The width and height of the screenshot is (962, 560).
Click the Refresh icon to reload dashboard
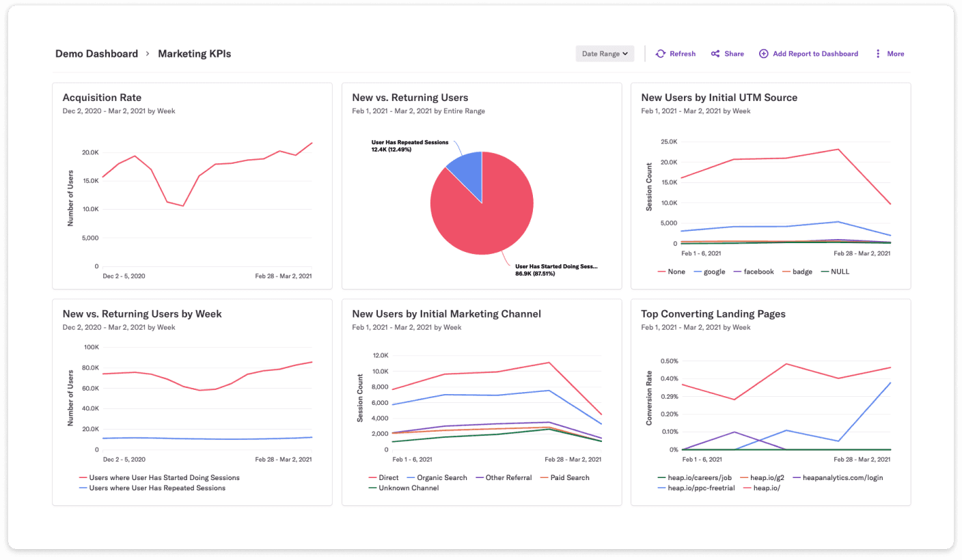(x=660, y=53)
